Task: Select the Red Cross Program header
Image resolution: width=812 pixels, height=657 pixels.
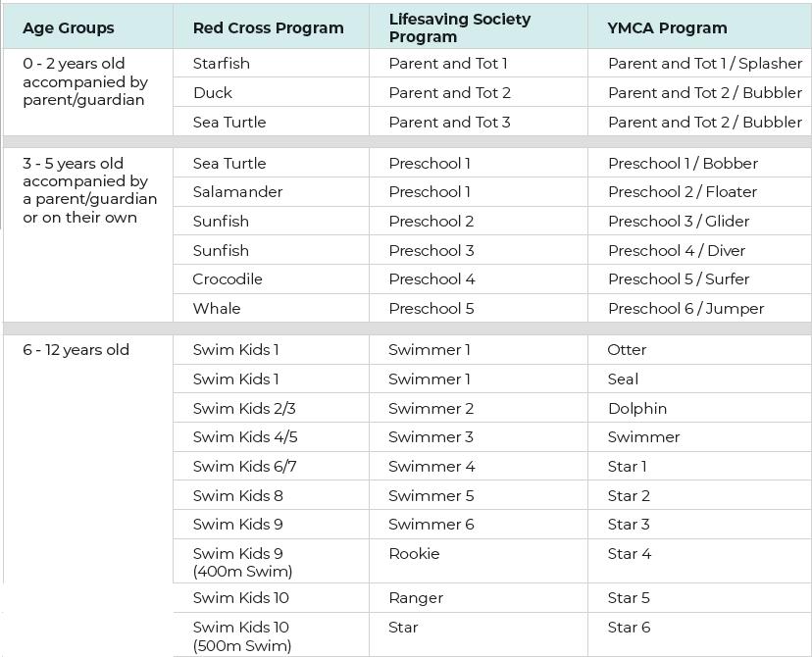Action: tap(268, 28)
